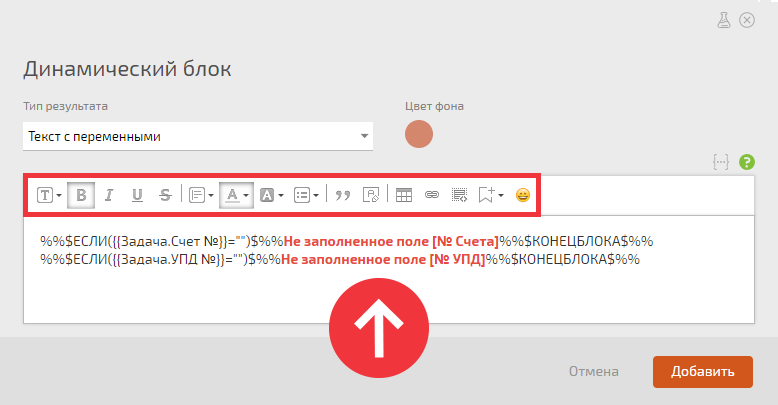Open the background color swatch
Screen dimensions: 778x405
pos(419,134)
